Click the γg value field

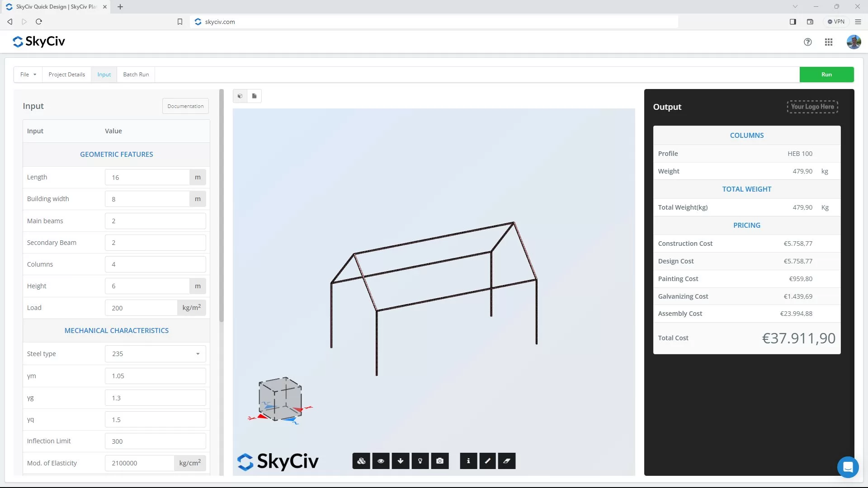156,398
